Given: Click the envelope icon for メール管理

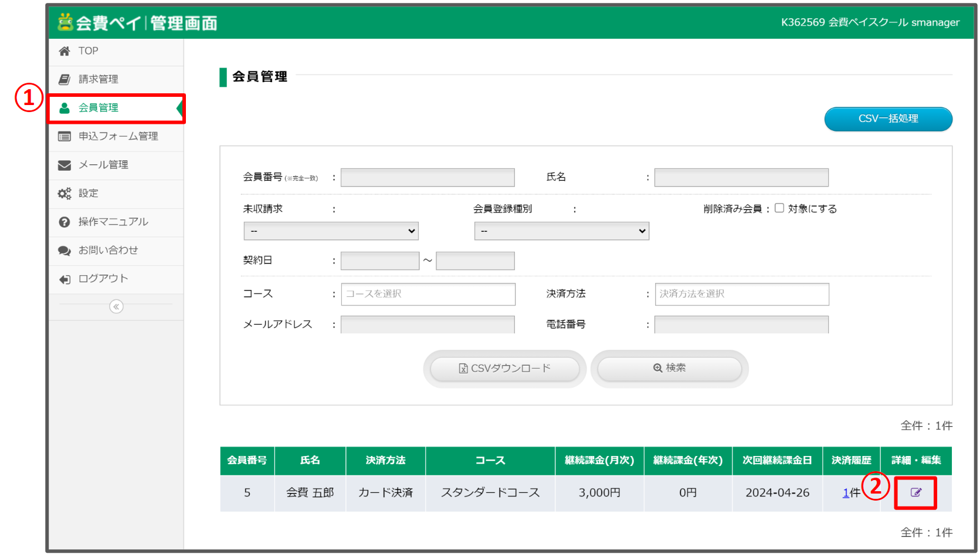Looking at the screenshot, I should pos(65,165).
